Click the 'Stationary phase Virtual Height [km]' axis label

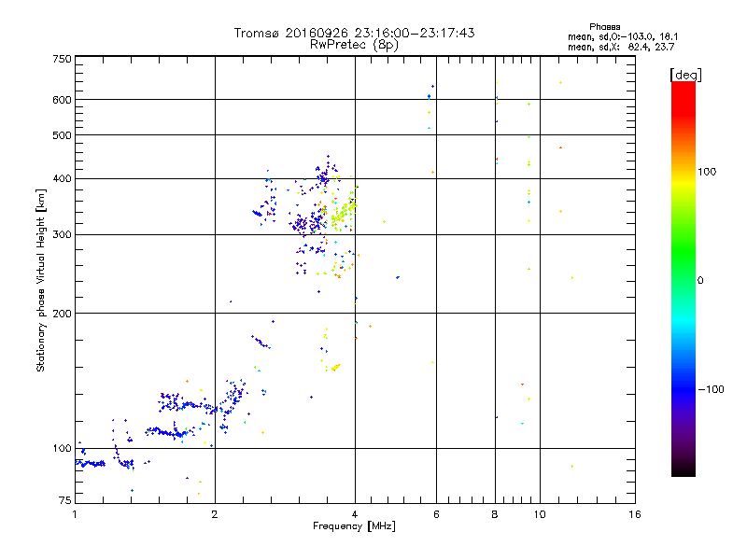click(x=40, y=280)
